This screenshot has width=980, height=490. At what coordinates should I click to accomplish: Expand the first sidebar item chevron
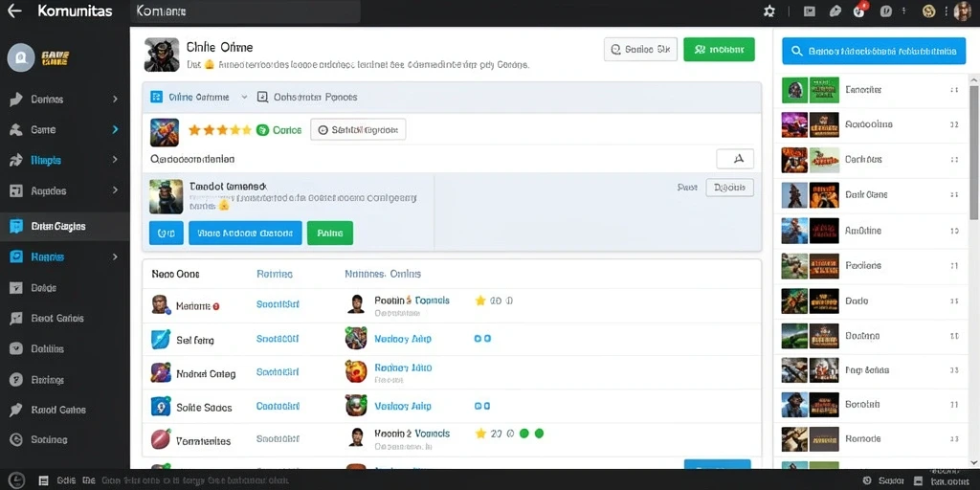click(115, 99)
